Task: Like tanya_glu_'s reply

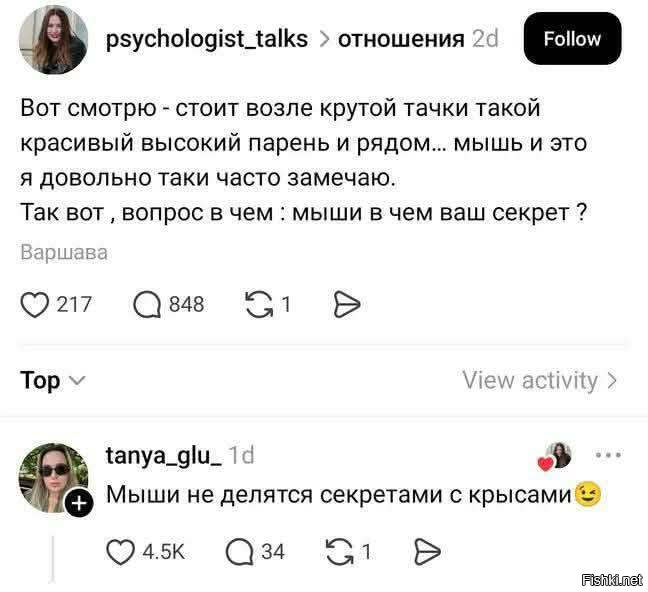Action: 121,551
